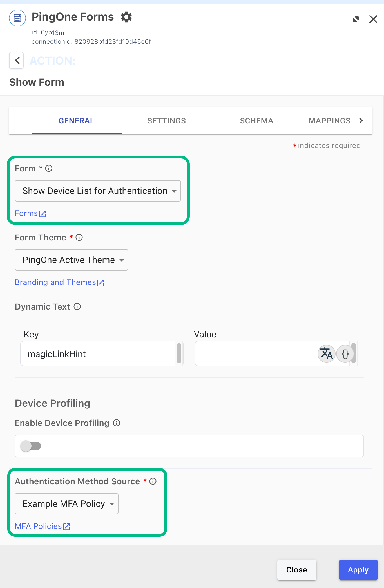Open the Example MFA Policy dropdown
384x588 pixels.
click(66, 504)
